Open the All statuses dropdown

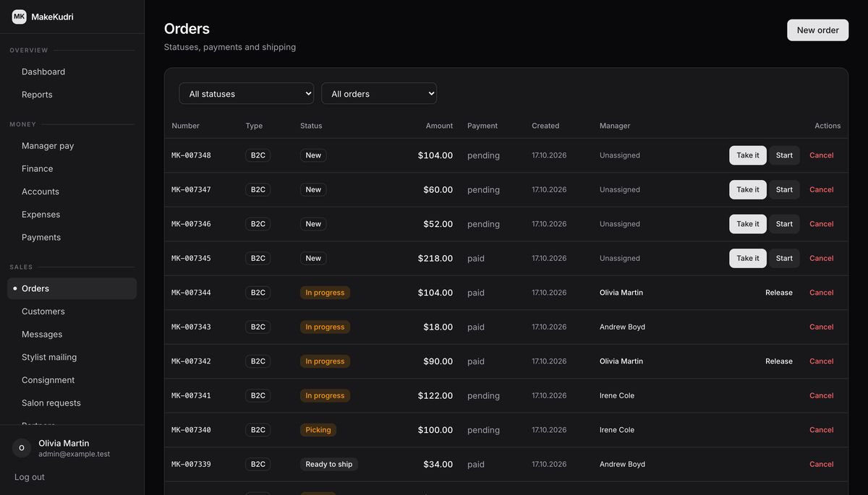point(247,93)
